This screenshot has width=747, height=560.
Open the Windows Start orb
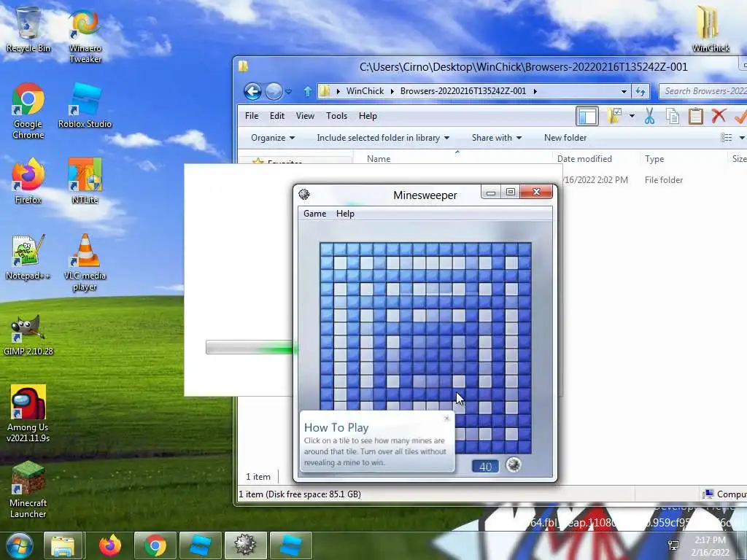(19, 545)
